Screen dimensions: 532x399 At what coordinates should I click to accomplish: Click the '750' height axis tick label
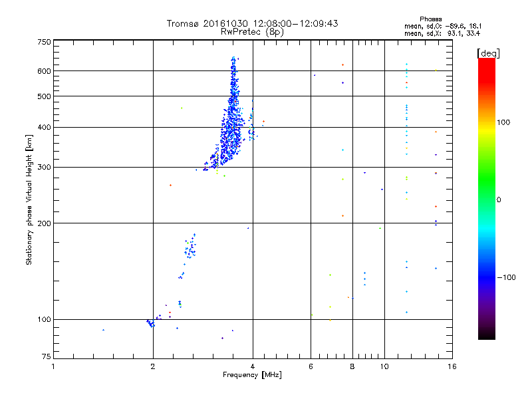point(45,42)
